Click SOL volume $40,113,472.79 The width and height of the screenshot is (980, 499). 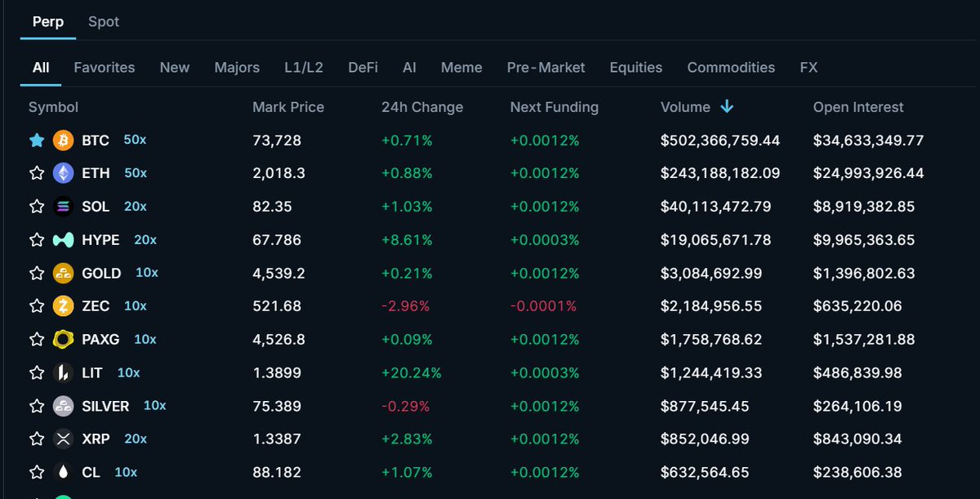[x=716, y=207]
